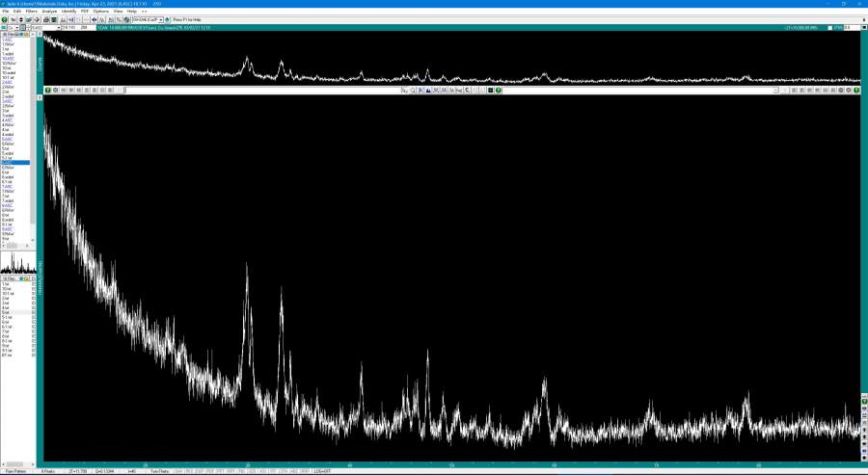Select 5-1.txt in the lower list
Viewport: 868px width, 475px height.
pyautogui.click(x=7, y=317)
